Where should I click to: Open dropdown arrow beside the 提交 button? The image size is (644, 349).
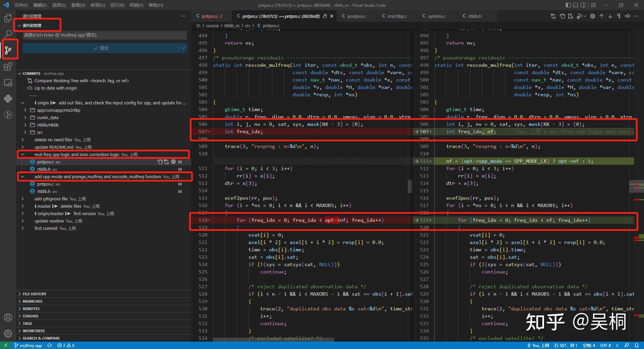pyautogui.click(x=183, y=48)
